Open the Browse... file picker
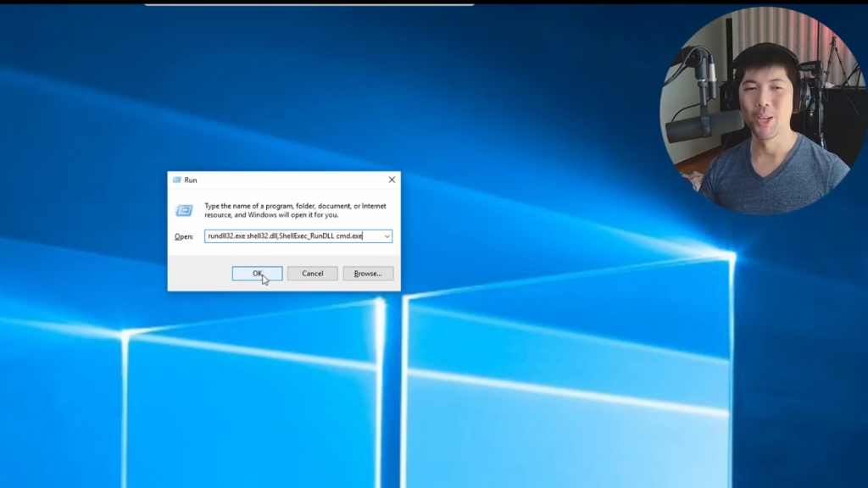The height and width of the screenshot is (488, 868). [368, 274]
